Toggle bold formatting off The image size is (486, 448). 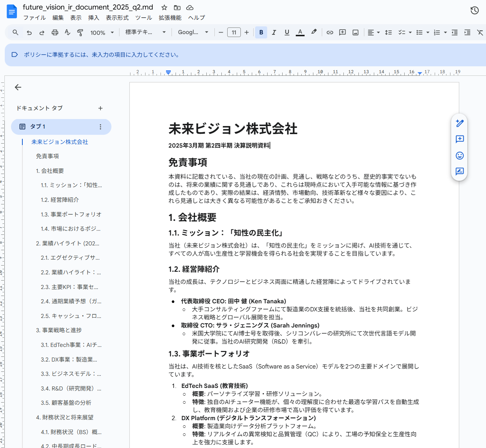[261, 33]
